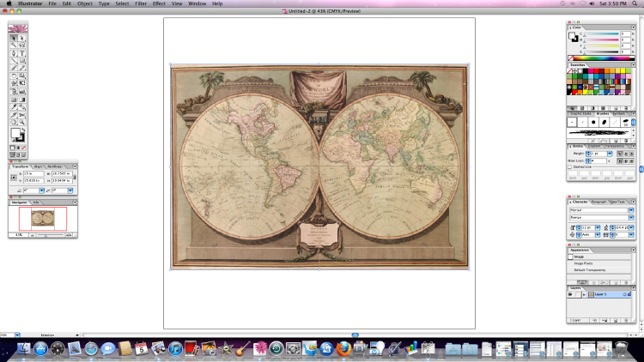The width and height of the screenshot is (644, 362).
Task: Select the Rotate tool
Action: point(14,76)
